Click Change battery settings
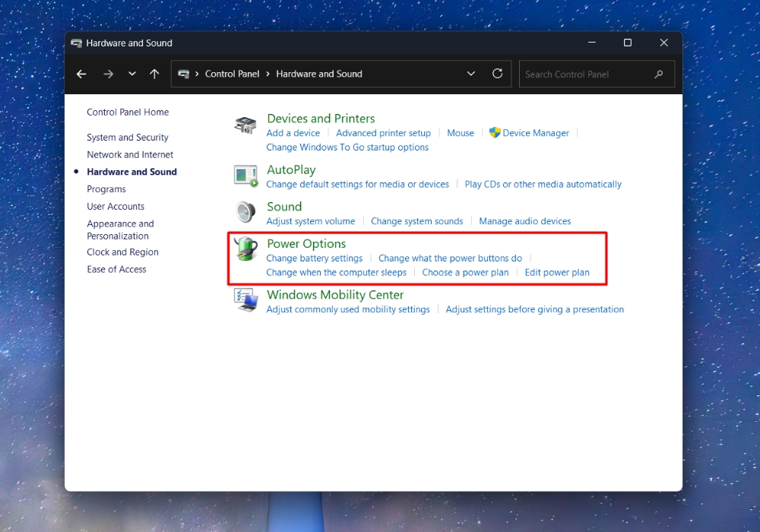The width and height of the screenshot is (760, 532). tap(315, 258)
